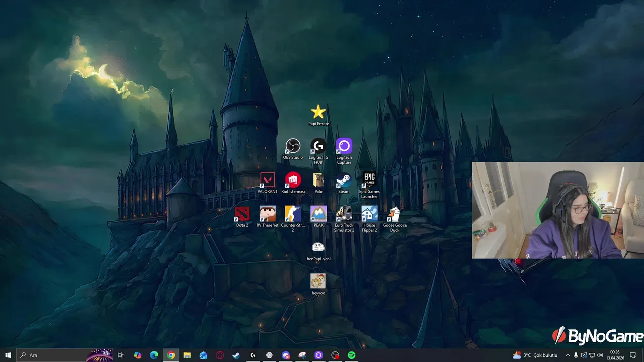The height and width of the screenshot is (362, 644).
Task: Open Spotify from the taskbar
Action: coord(351,355)
